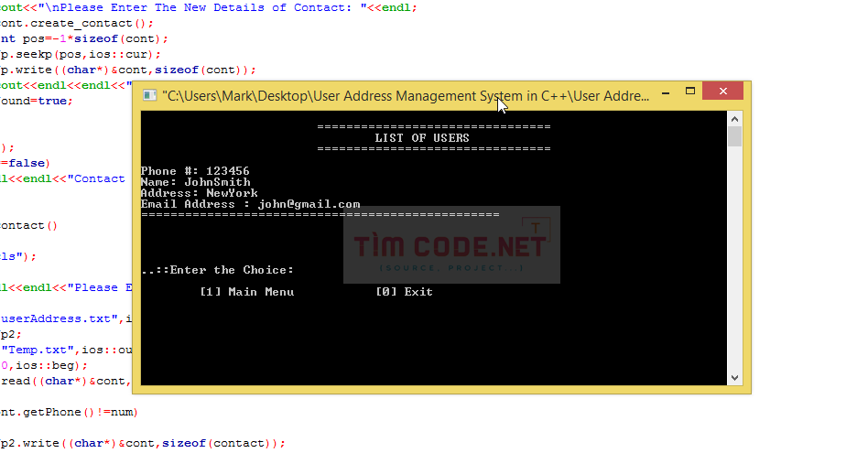
Task: Click the 'Address: NewYork' line
Action: [x=200, y=193]
